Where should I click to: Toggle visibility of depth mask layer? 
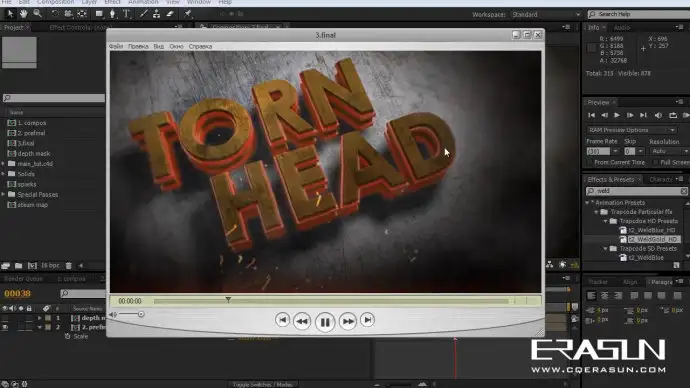click(5, 318)
